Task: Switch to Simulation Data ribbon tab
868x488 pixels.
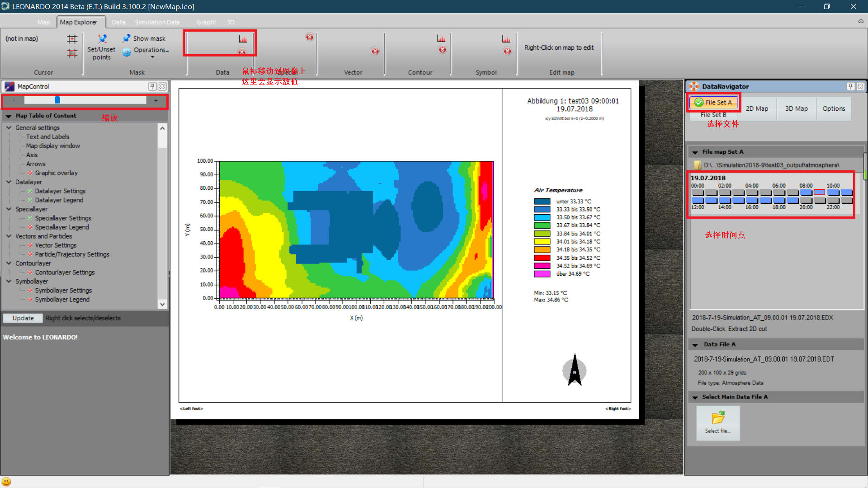Action: point(157,22)
